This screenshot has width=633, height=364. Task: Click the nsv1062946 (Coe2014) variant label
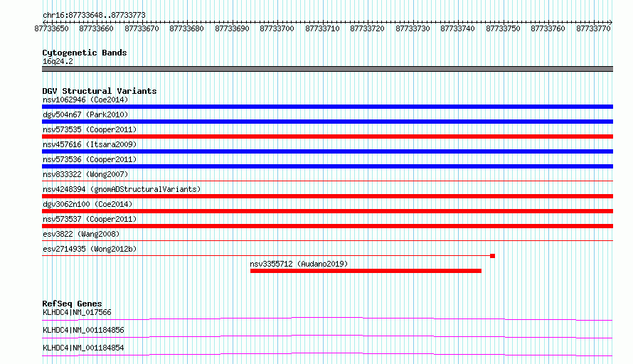tap(85, 100)
